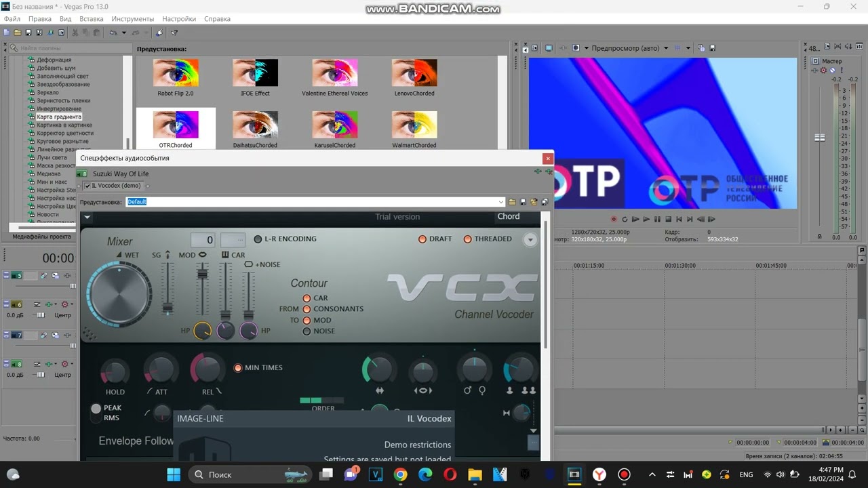Choose the WalmartChorded preset thumbnail
Image resolution: width=868 pixels, height=488 pixels.
(414, 125)
